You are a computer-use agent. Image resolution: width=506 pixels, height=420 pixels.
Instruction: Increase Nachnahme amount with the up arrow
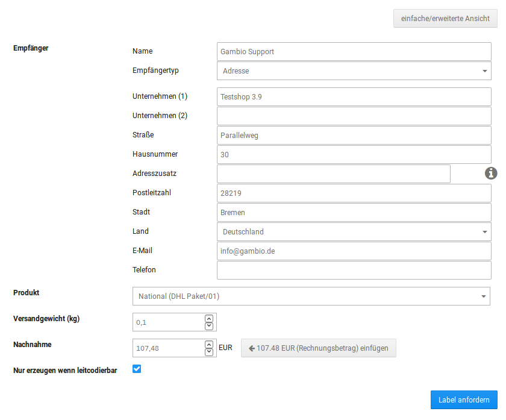point(209,344)
